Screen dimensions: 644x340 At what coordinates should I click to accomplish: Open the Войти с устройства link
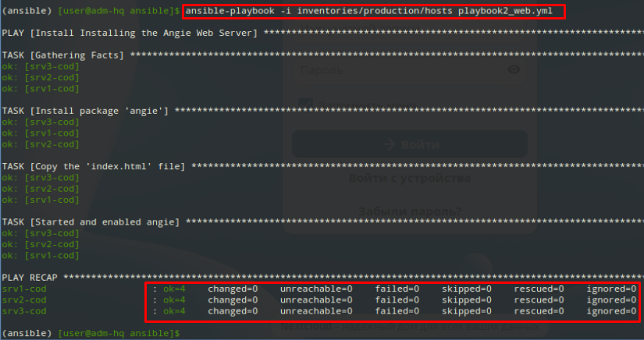[409, 179]
